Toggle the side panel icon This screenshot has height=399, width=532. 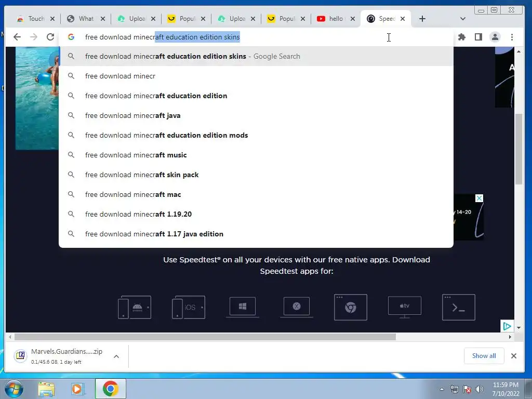(x=478, y=37)
